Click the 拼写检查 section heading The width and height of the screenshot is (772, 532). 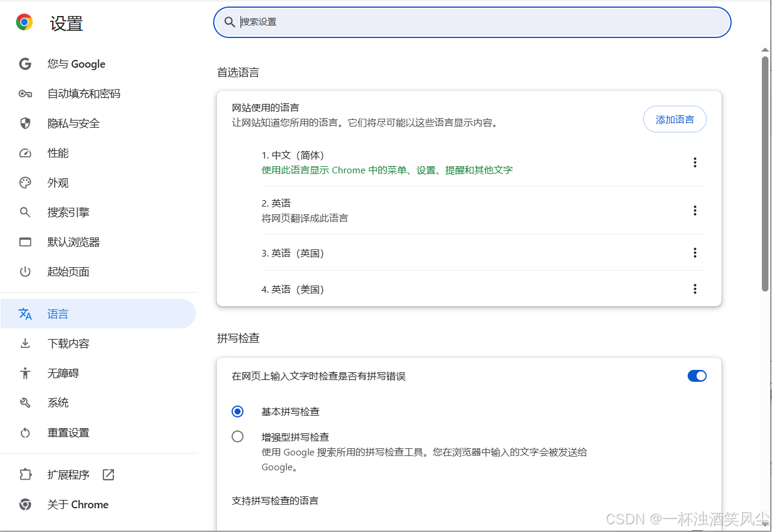[238, 338]
